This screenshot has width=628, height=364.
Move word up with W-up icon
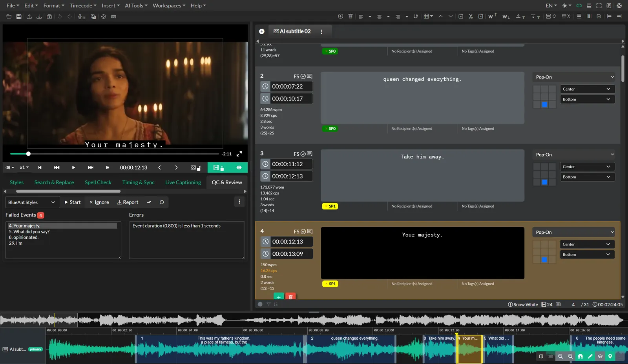click(492, 16)
